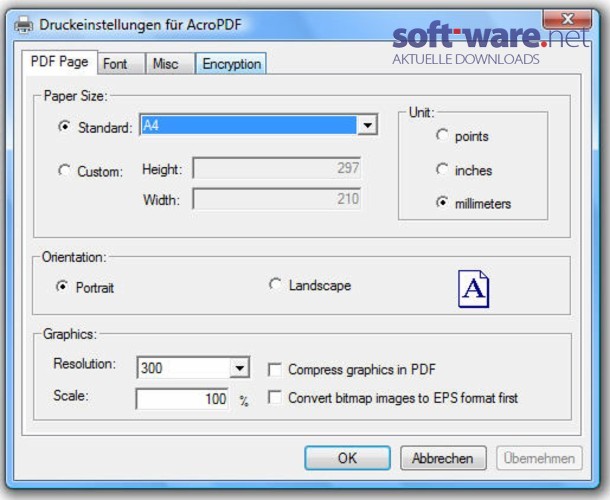Viewport: 610px width, 500px height.
Task: Click the Scale input field
Action: coord(182,399)
